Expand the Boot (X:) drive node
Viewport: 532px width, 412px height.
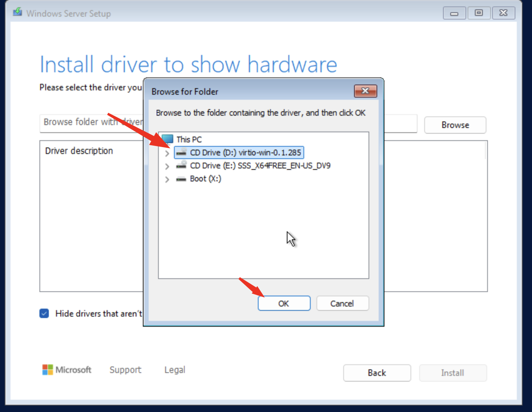tap(167, 179)
